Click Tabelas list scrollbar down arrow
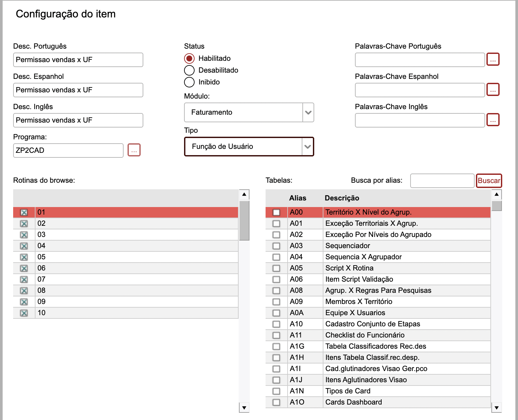 pos(497,408)
